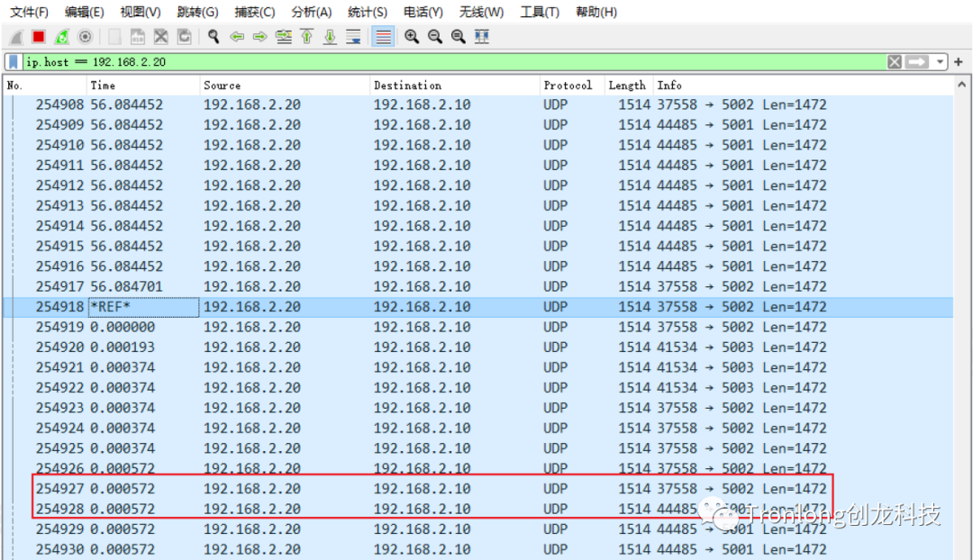Viewport: 973px width, 560px height.
Task: Open the 无线(W) menu
Action: (x=481, y=12)
